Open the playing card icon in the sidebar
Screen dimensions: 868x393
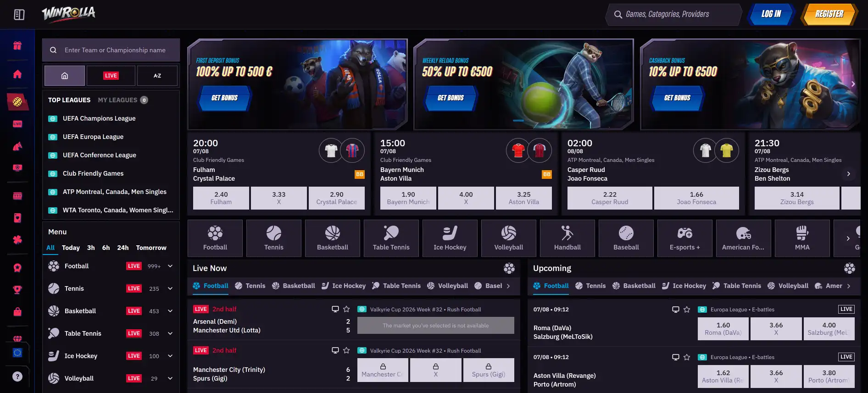tap(17, 218)
